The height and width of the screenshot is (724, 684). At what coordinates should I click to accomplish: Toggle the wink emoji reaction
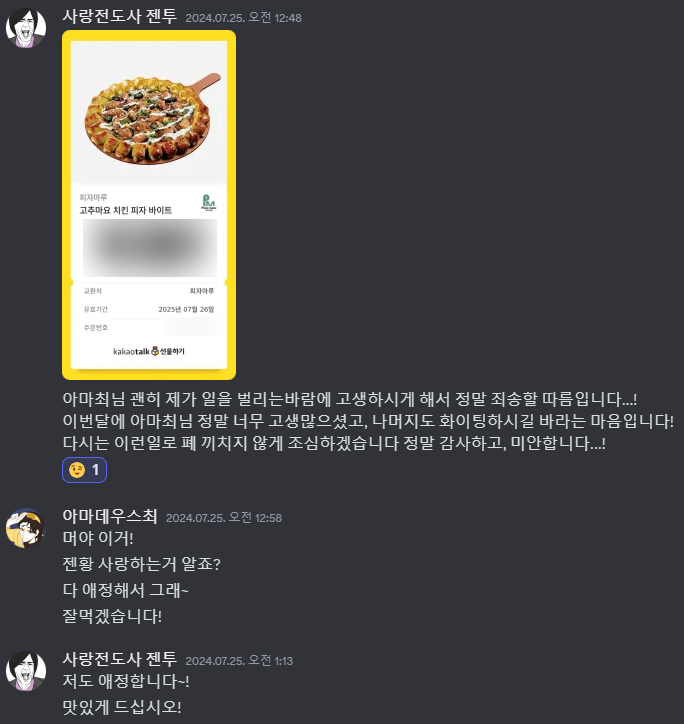[85, 470]
